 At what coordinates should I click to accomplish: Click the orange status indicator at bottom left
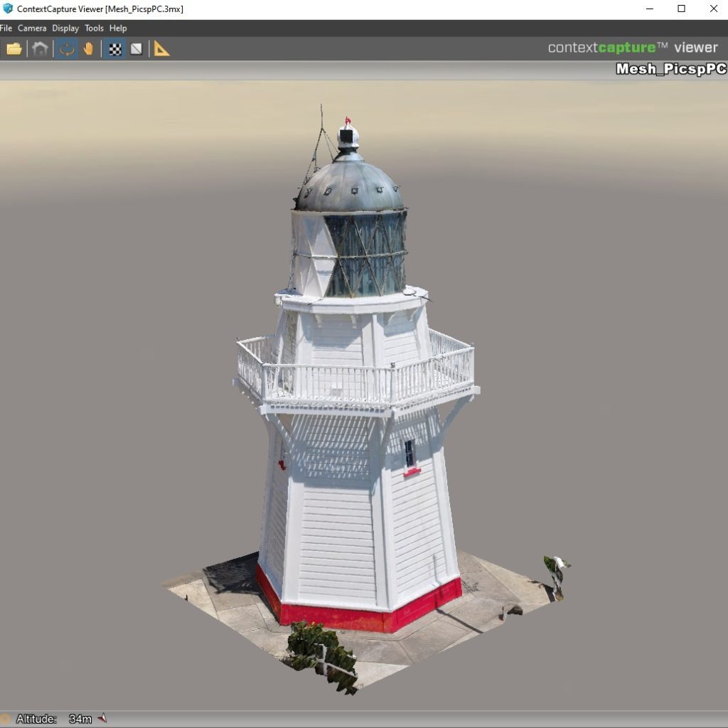click(6, 719)
